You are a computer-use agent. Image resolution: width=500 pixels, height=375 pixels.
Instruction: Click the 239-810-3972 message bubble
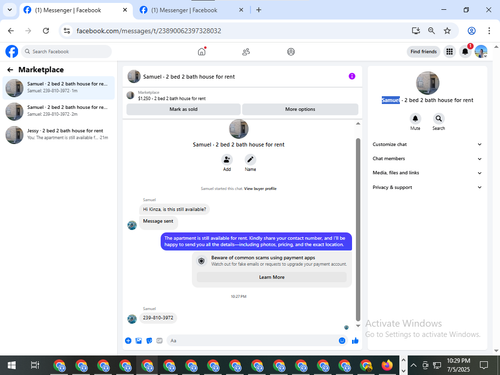tap(158, 318)
